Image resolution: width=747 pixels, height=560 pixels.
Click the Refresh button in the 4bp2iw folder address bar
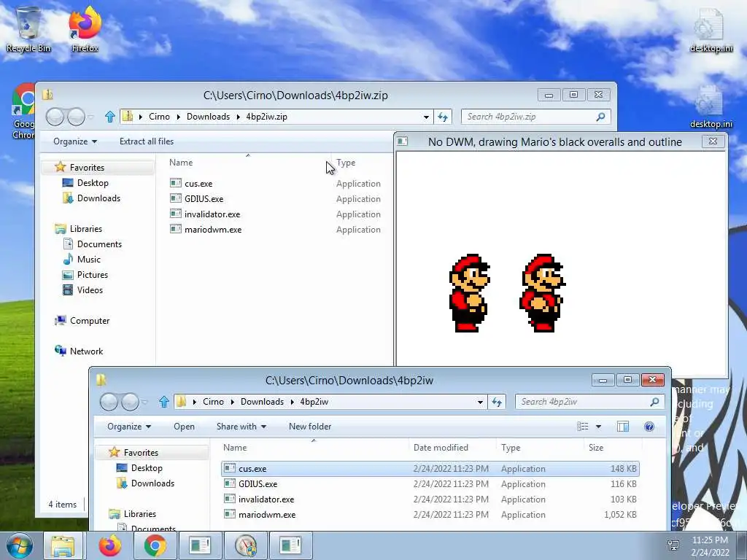pos(497,402)
